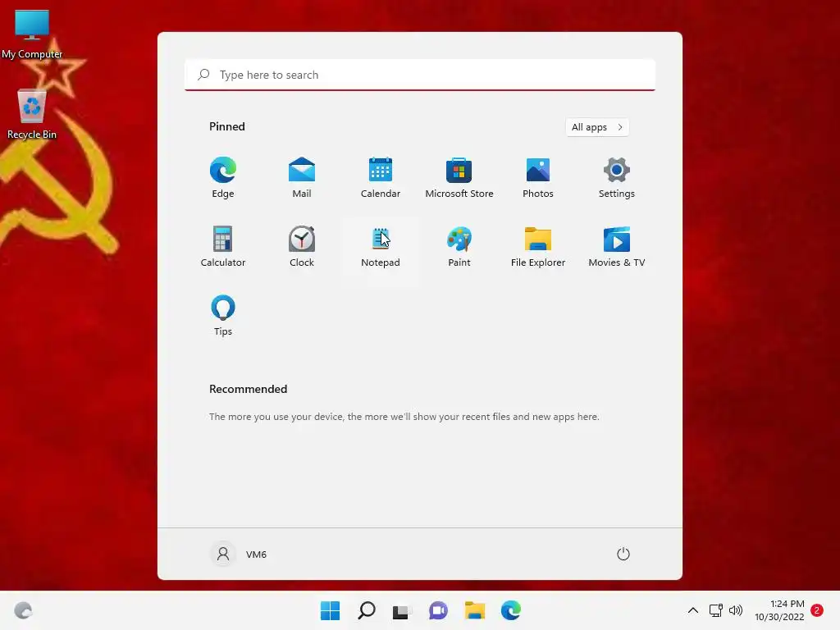Open Task View on the taskbar
840x630 pixels.
point(402,610)
